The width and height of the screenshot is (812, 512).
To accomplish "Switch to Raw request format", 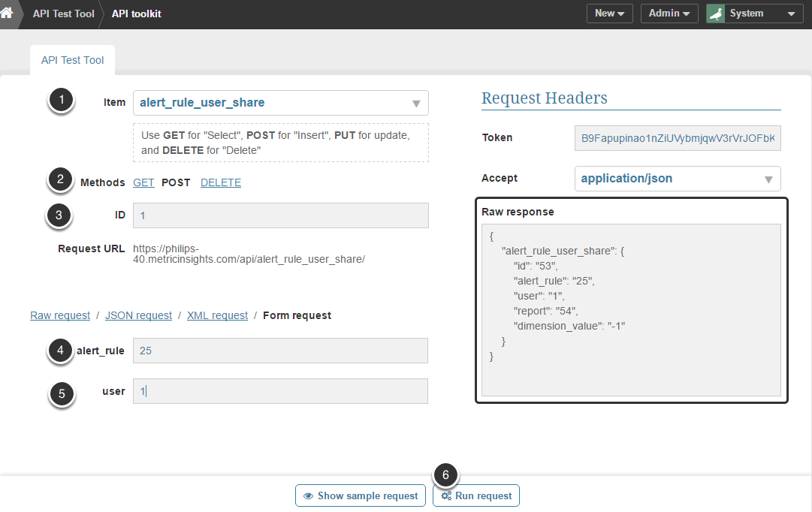I will (x=60, y=315).
